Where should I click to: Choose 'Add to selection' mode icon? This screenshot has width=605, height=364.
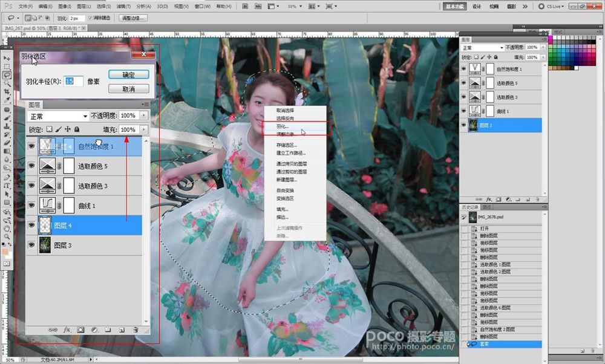[x=34, y=18]
